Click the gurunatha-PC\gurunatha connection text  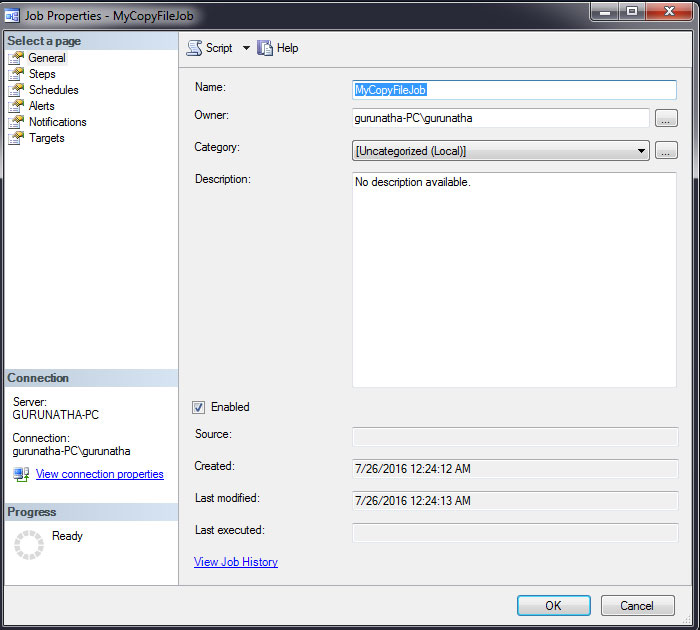click(x=71, y=451)
